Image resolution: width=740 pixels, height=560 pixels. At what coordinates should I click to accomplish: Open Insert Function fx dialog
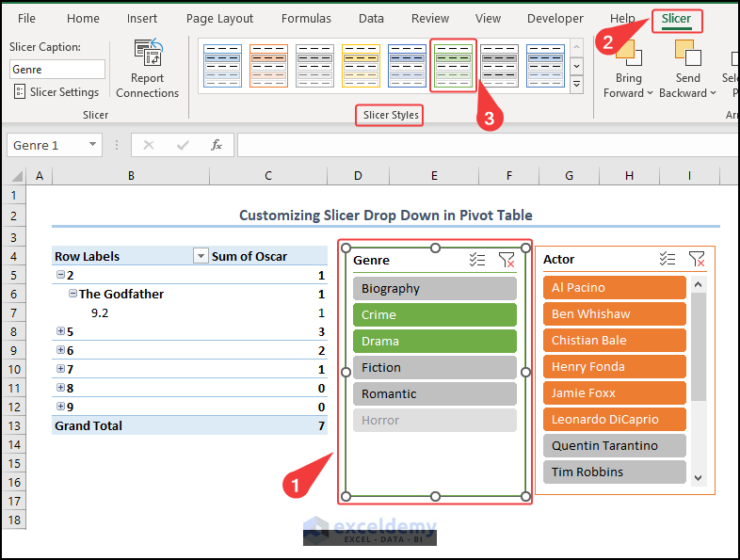coord(217,145)
